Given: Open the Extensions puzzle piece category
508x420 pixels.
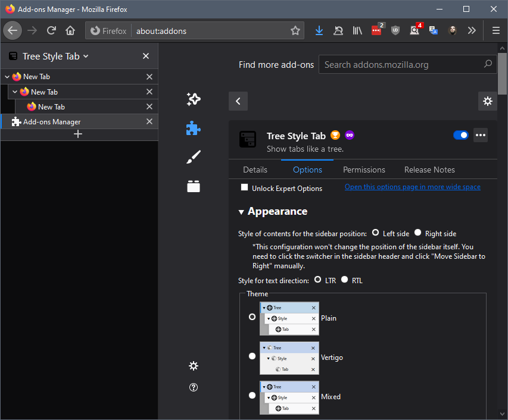Looking at the screenshot, I should point(194,128).
